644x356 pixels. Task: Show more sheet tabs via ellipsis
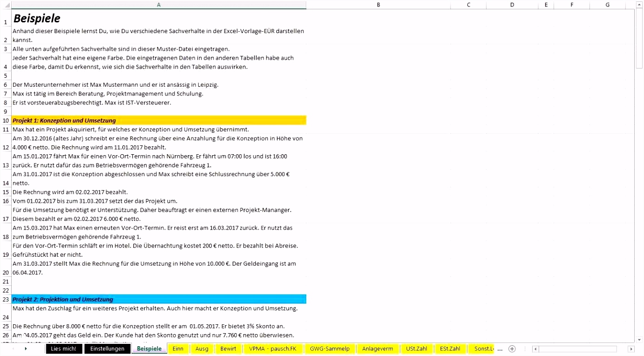coord(500,349)
